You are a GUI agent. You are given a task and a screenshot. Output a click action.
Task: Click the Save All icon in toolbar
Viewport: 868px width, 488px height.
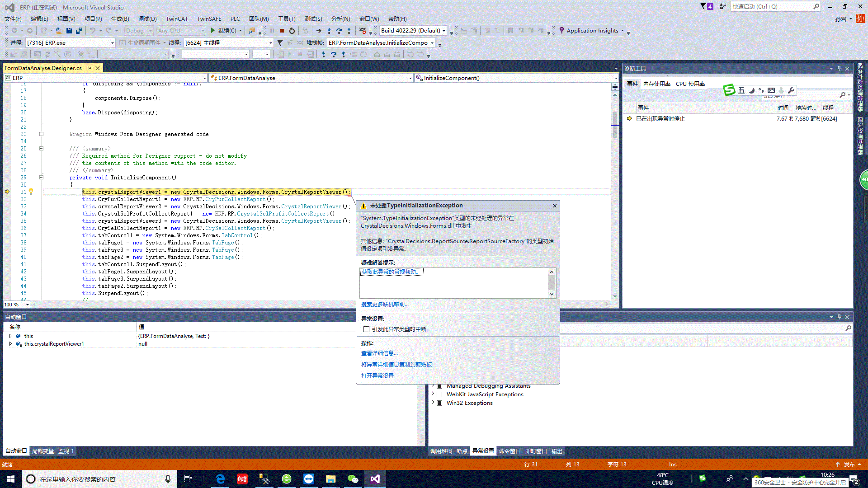(79, 31)
